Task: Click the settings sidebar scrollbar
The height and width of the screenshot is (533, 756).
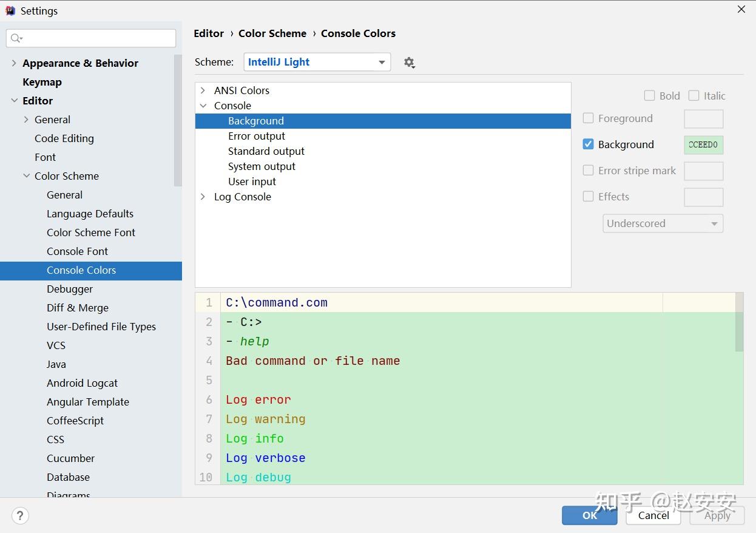Action: coord(178,120)
